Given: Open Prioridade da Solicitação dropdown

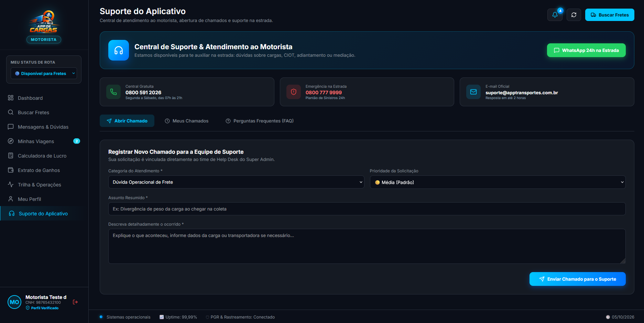Looking at the screenshot, I should 498,182.
